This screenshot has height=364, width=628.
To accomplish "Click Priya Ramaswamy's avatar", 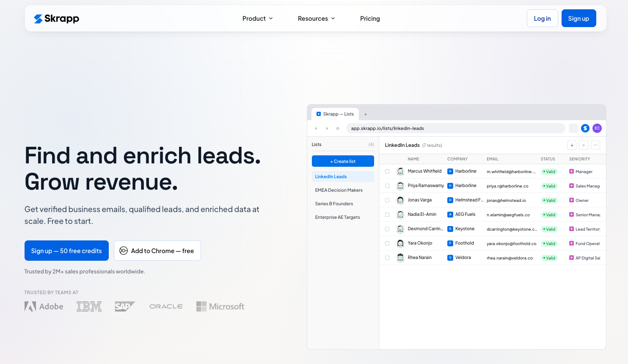I will [400, 186].
